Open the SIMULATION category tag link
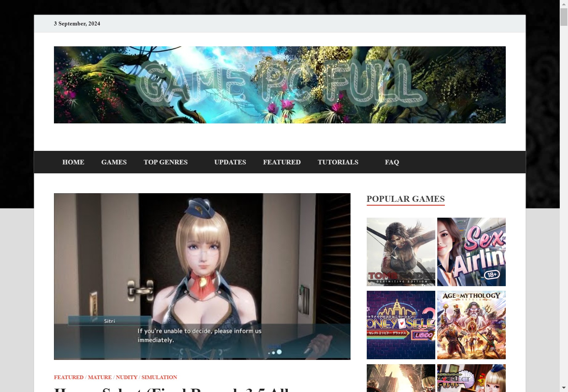The image size is (568, 392). [159, 377]
